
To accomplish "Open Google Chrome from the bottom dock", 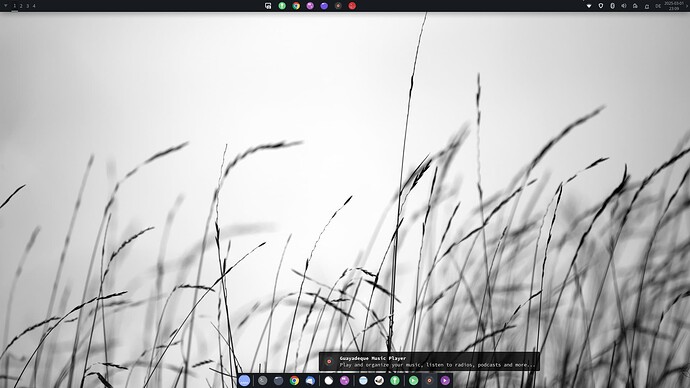I will pos(294,381).
